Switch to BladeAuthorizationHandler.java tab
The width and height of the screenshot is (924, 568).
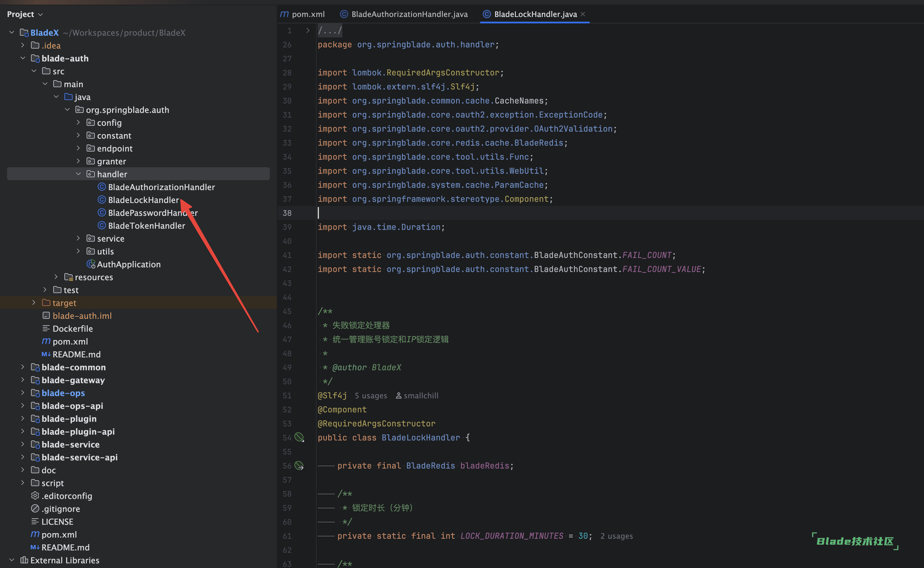tap(404, 14)
